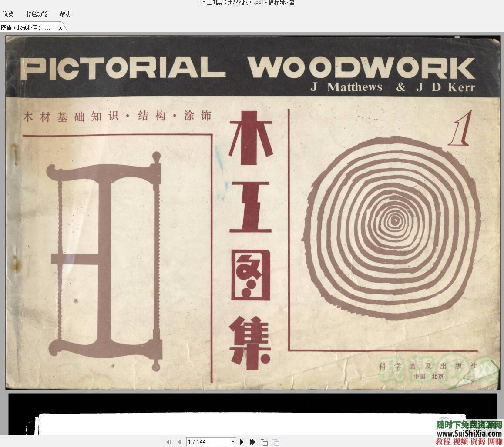Click the tree ring illustration
Screen dimensions: 504x447
point(394,226)
